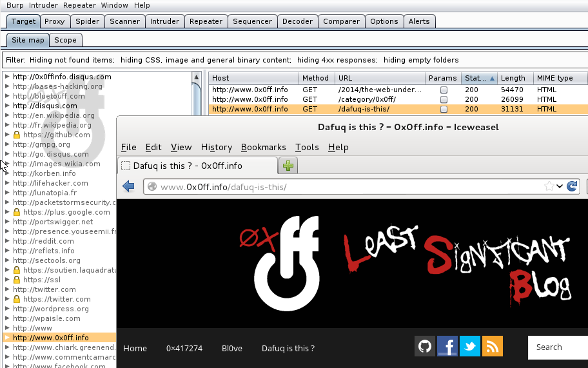The image size is (588, 368).
Task: Open the Twitter icon on blog
Action: pos(470,346)
